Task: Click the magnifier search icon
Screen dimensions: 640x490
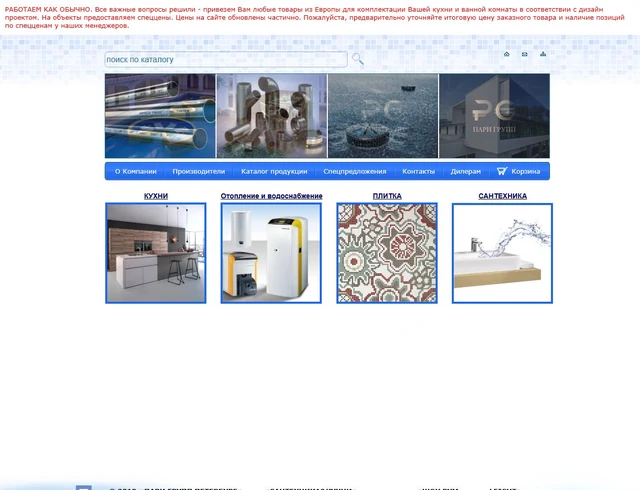Action: pos(358,59)
